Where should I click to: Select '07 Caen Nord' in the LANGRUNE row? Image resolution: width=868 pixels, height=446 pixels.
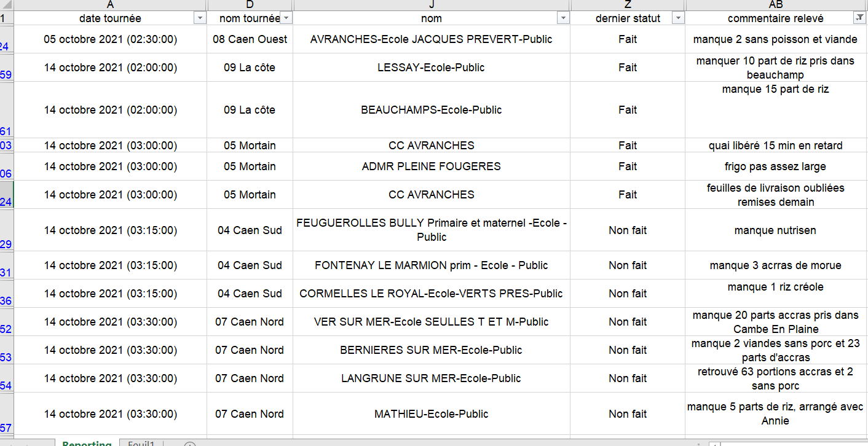click(250, 378)
